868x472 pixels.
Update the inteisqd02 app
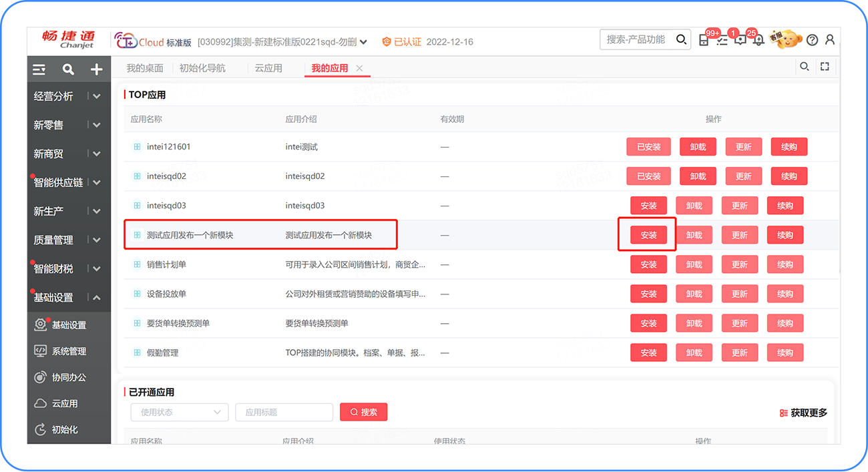tap(743, 176)
